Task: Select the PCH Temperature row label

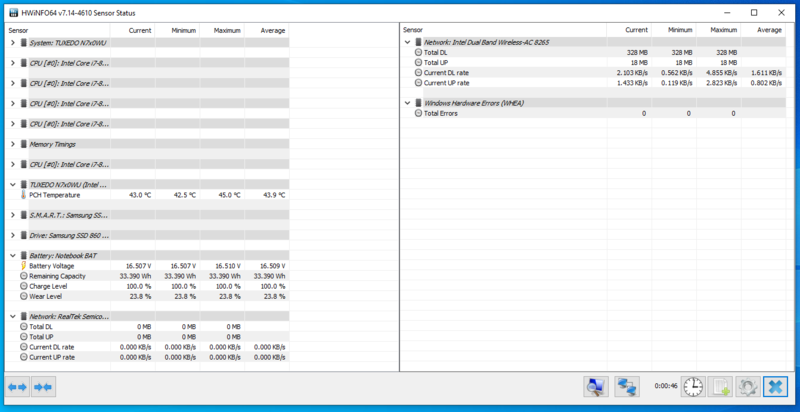Action: 55,195
